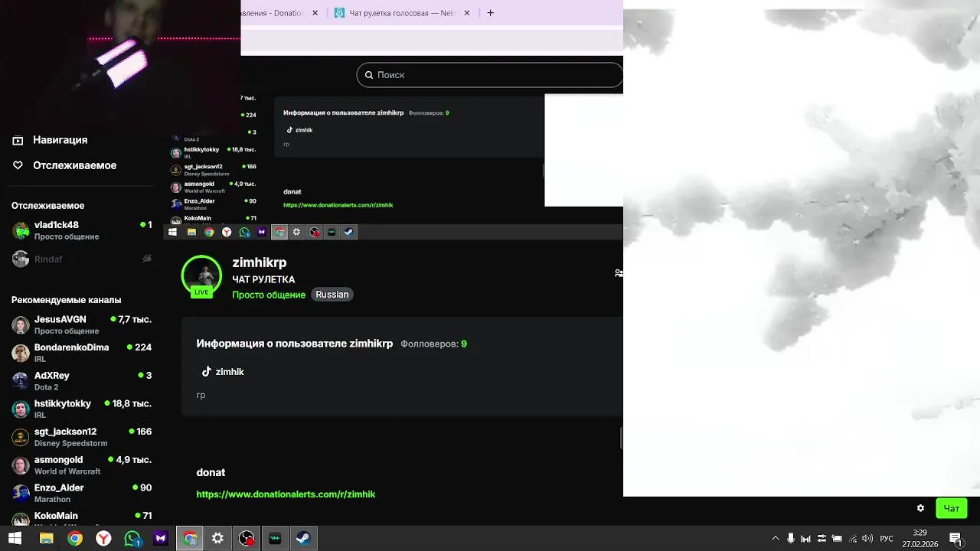
Task: Click the Рекомендуемые каналы heading
Action: 66,300
